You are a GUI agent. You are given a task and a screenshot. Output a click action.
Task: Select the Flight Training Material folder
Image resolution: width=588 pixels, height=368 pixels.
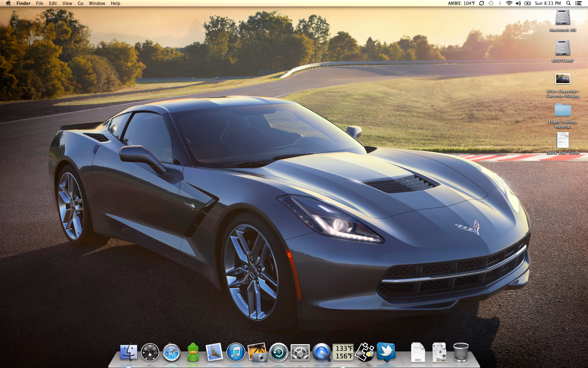pos(563,110)
